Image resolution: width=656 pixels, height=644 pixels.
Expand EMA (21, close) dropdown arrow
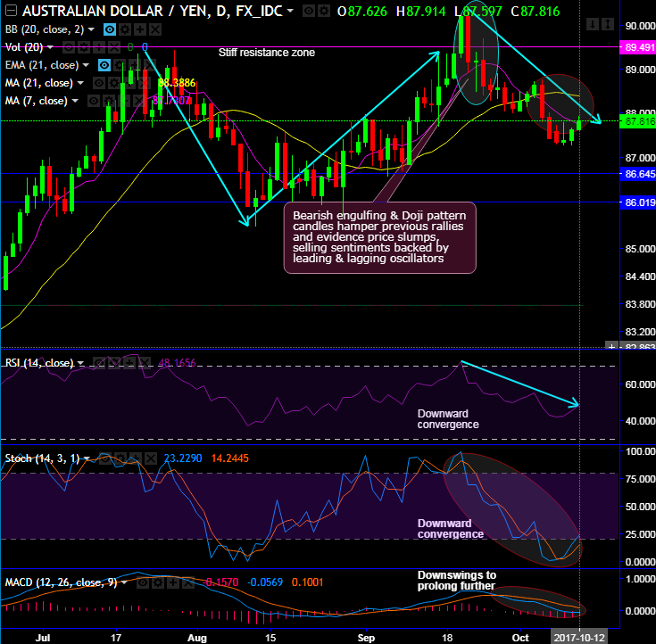(x=86, y=65)
